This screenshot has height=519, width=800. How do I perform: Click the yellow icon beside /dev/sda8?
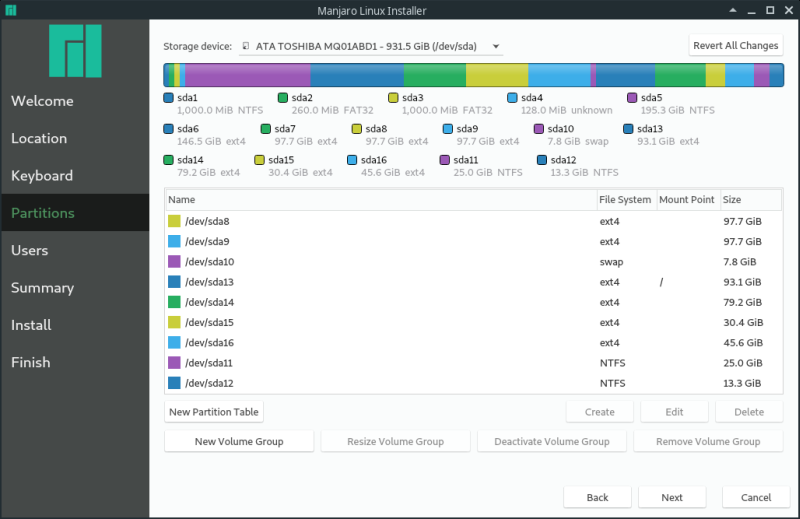(x=174, y=221)
